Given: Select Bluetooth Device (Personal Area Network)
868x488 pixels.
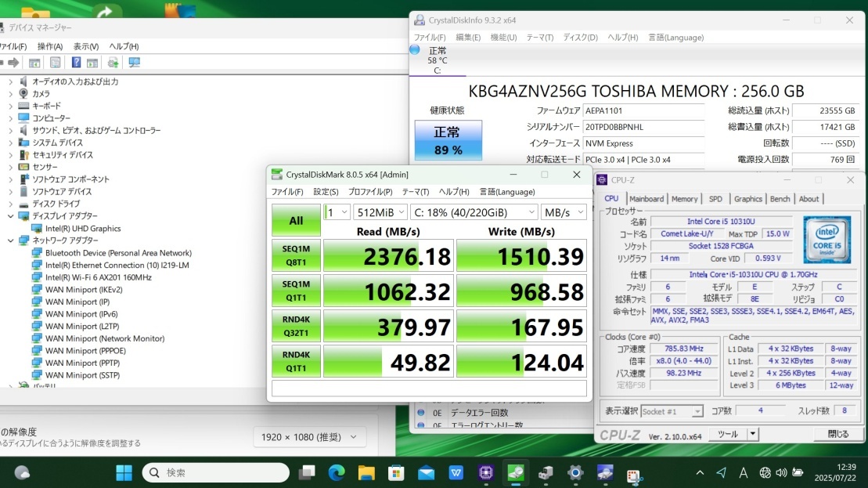Looking at the screenshot, I should 118,253.
